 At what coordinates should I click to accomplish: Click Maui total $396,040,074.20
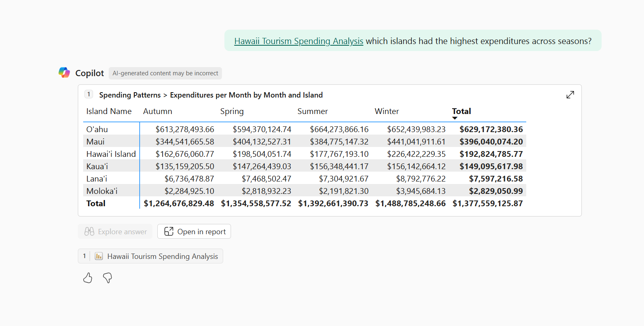[x=491, y=142]
